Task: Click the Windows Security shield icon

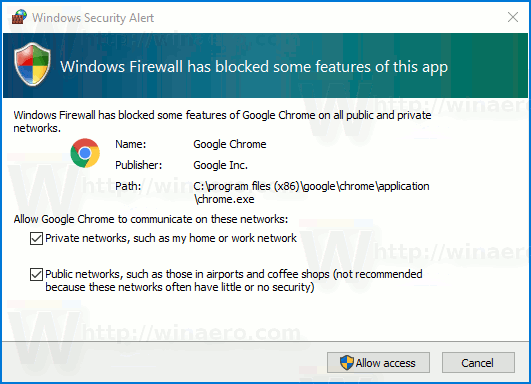Action: [x=33, y=64]
